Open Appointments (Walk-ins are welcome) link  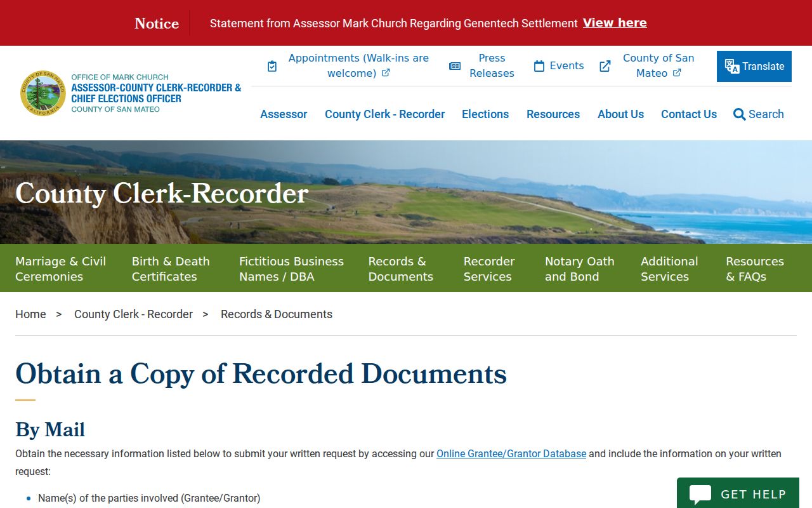[x=358, y=65]
